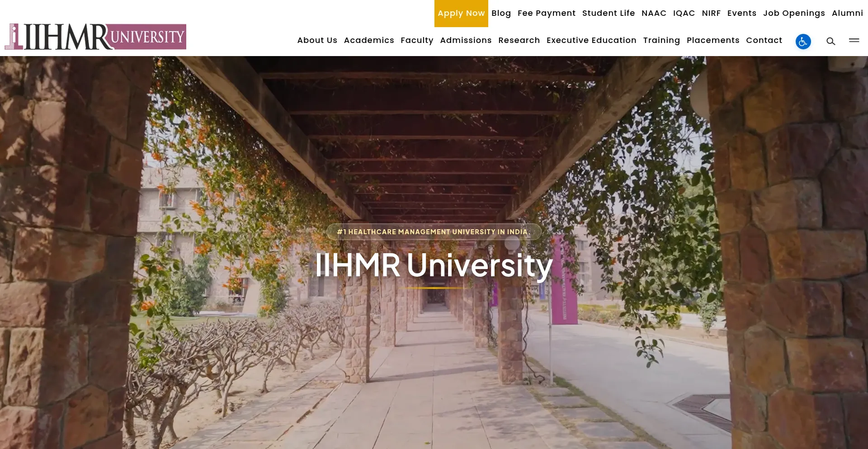Screen dimensions: 868x449
Task: Visit the NAAC page
Action: click(654, 13)
